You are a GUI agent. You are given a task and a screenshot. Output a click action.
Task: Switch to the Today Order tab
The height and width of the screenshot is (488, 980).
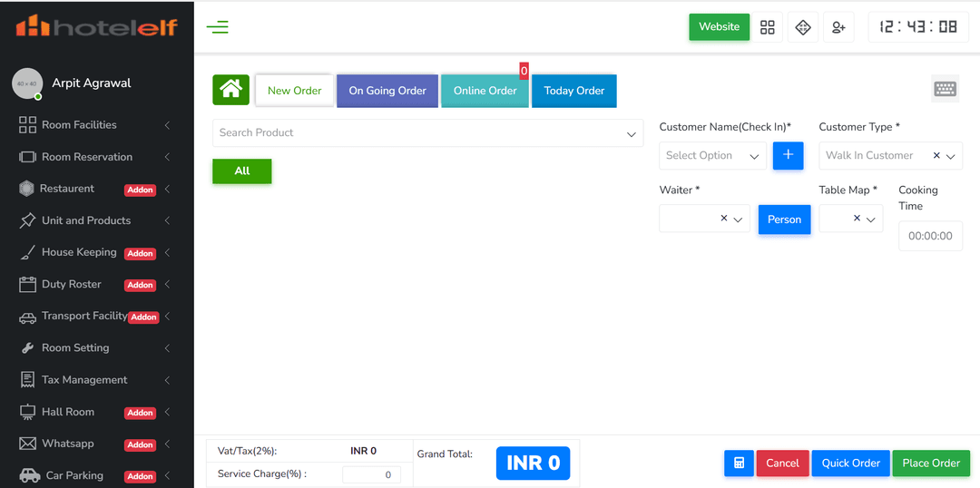pyautogui.click(x=573, y=91)
